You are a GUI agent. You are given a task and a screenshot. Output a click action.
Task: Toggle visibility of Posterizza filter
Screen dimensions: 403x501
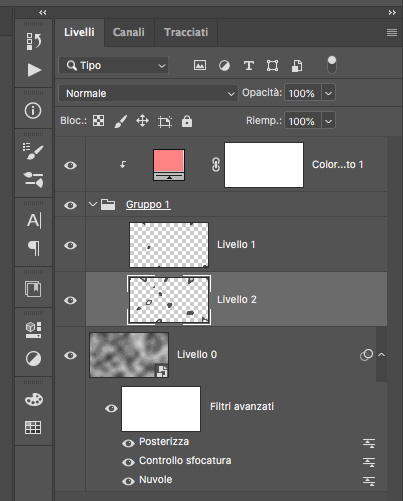click(128, 443)
